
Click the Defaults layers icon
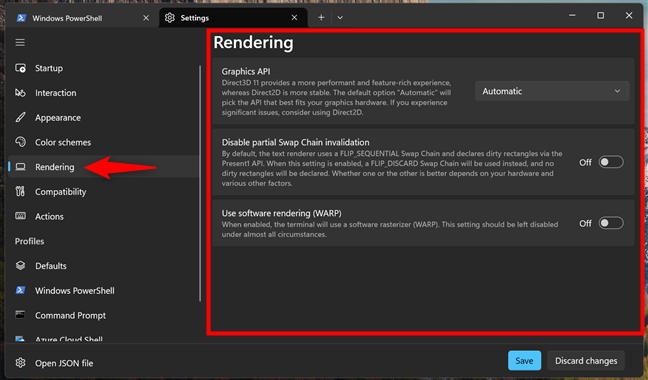point(20,266)
